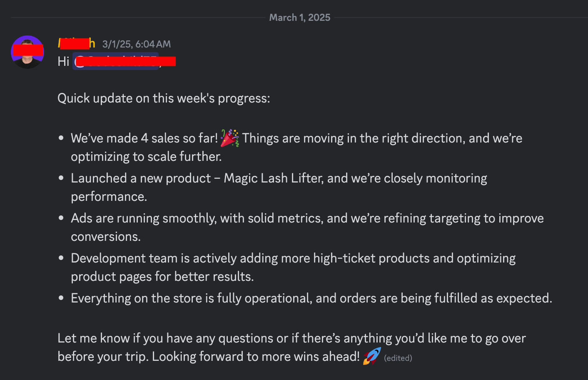The width and height of the screenshot is (588, 380).
Task: Click the rocket emoji
Action: click(371, 356)
